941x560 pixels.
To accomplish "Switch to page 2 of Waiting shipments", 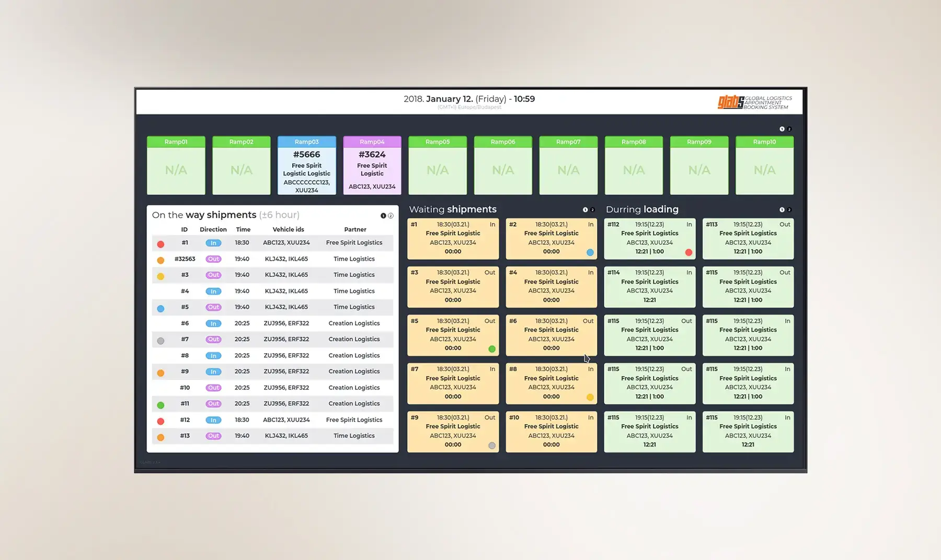I will pyautogui.click(x=592, y=210).
